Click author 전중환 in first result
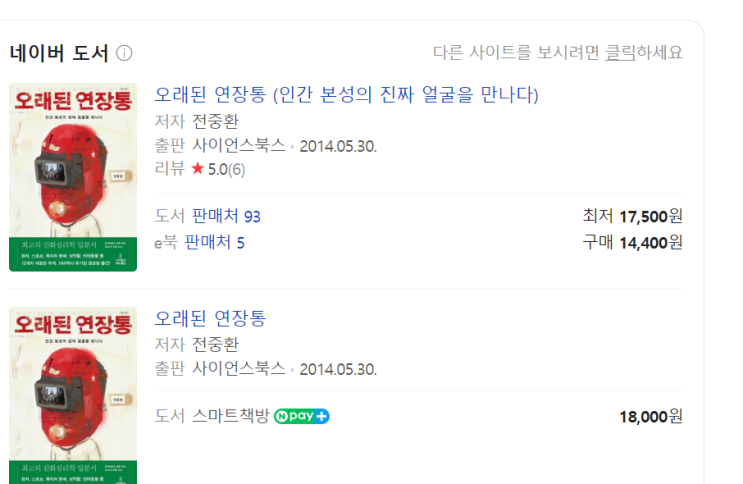The image size is (743, 484). [x=215, y=122]
